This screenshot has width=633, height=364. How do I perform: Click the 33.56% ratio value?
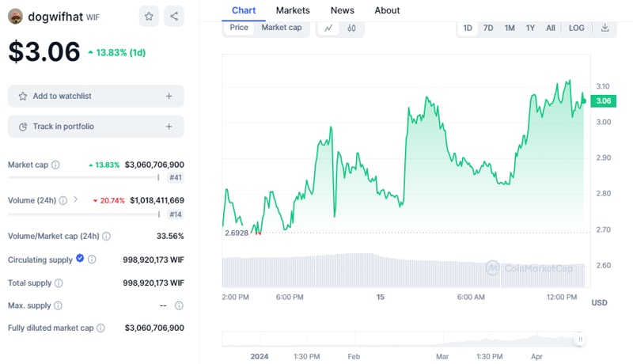tap(170, 236)
